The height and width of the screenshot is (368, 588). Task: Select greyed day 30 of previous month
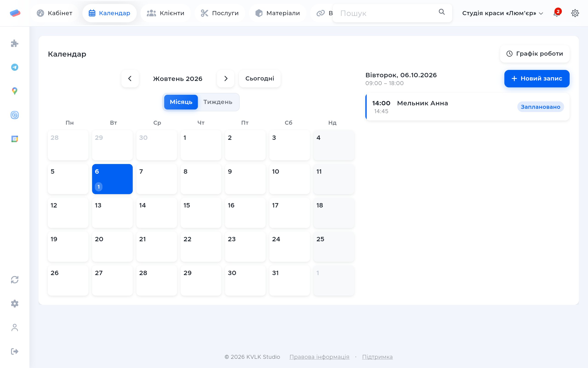pyautogui.click(x=157, y=145)
